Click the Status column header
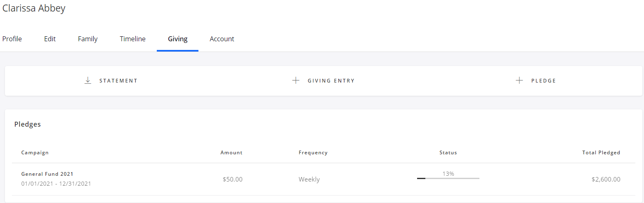The width and height of the screenshot is (644, 203). (x=448, y=153)
